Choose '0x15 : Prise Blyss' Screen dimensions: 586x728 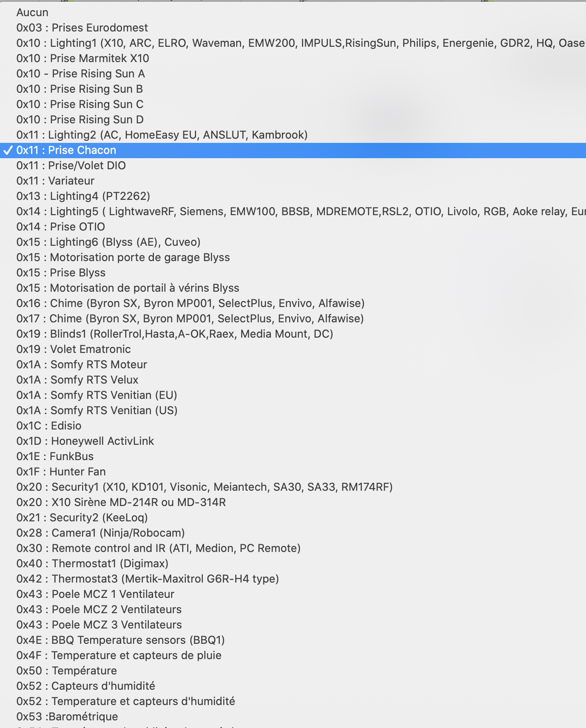(293, 273)
